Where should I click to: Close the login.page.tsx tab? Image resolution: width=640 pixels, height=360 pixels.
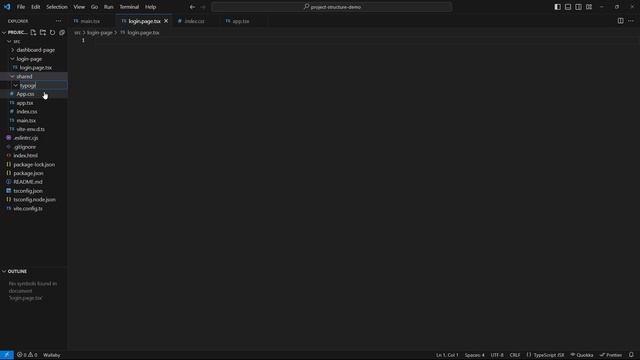[166, 21]
